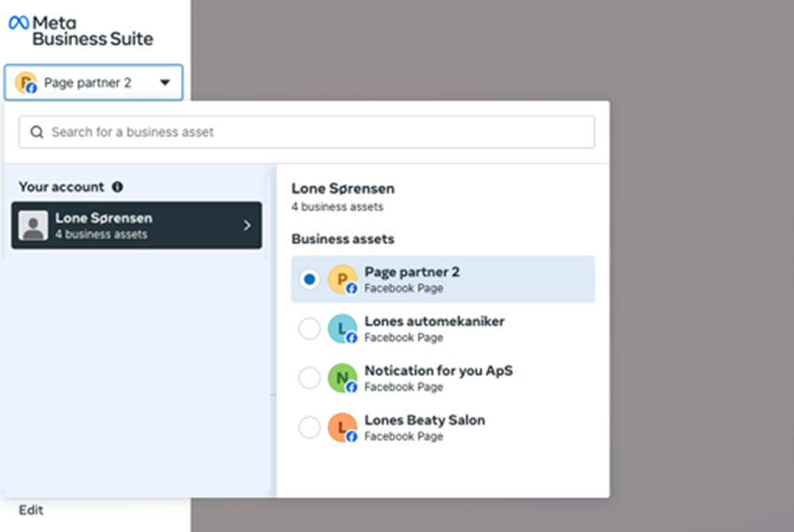Image resolution: width=794 pixels, height=532 pixels.
Task: Click the Lones automekaniker page name
Action: 434,321
